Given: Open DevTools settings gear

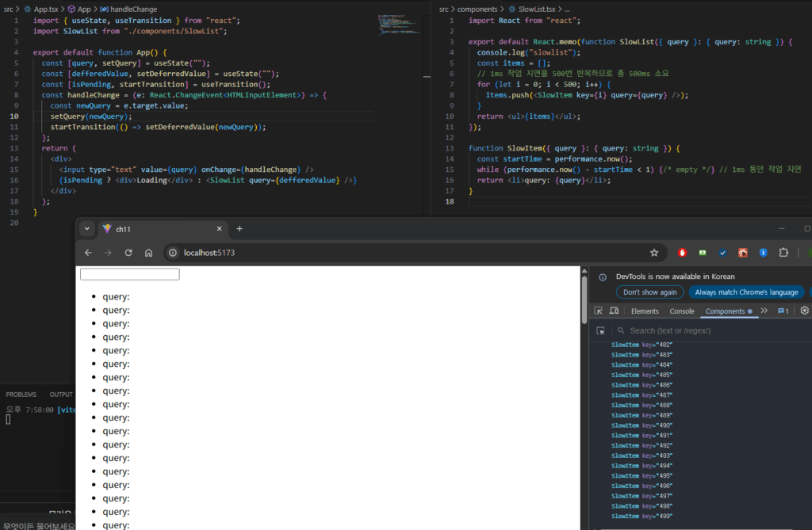Looking at the screenshot, I should (x=804, y=311).
